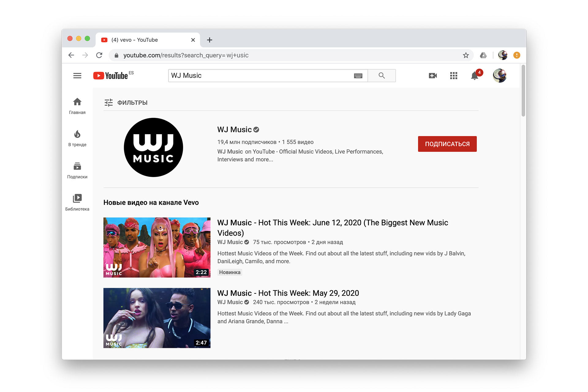Click the red ПОДПИСАТЬСЯ button

(x=447, y=144)
